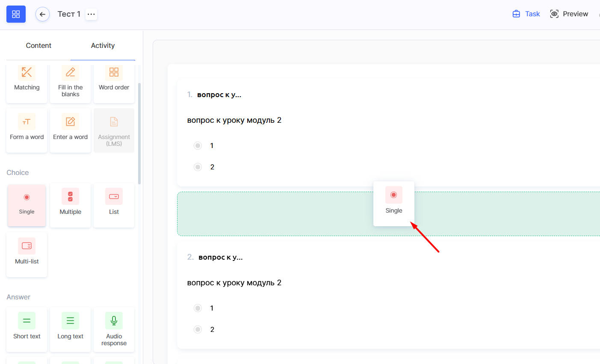This screenshot has width=600, height=364.
Task: Add an Audio response activity
Action: (x=114, y=329)
